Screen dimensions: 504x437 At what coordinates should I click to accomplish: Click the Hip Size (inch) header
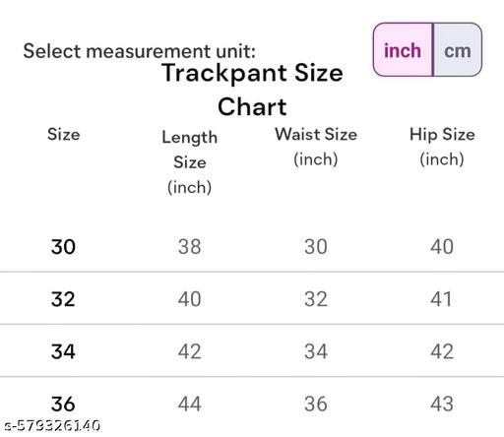(442, 147)
